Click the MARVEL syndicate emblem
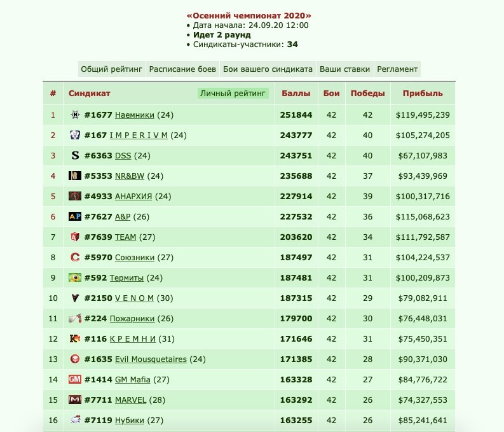The width and height of the screenshot is (504, 432). [x=75, y=400]
